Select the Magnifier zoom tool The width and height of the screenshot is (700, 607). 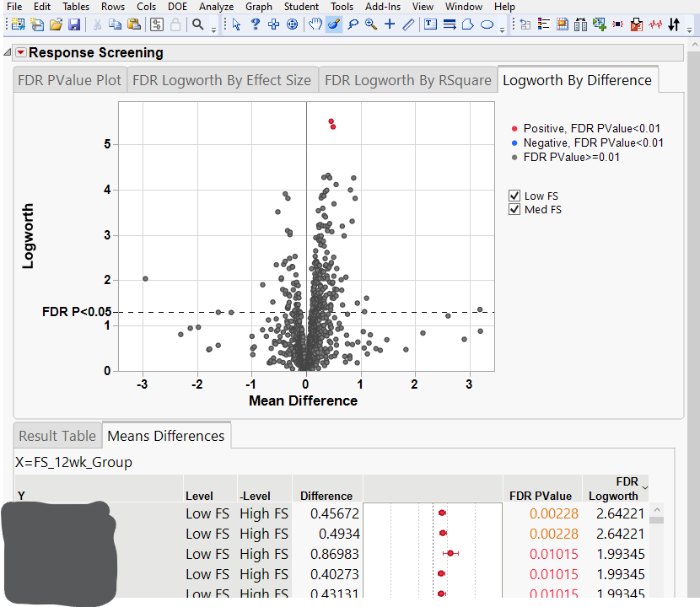click(370, 25)
